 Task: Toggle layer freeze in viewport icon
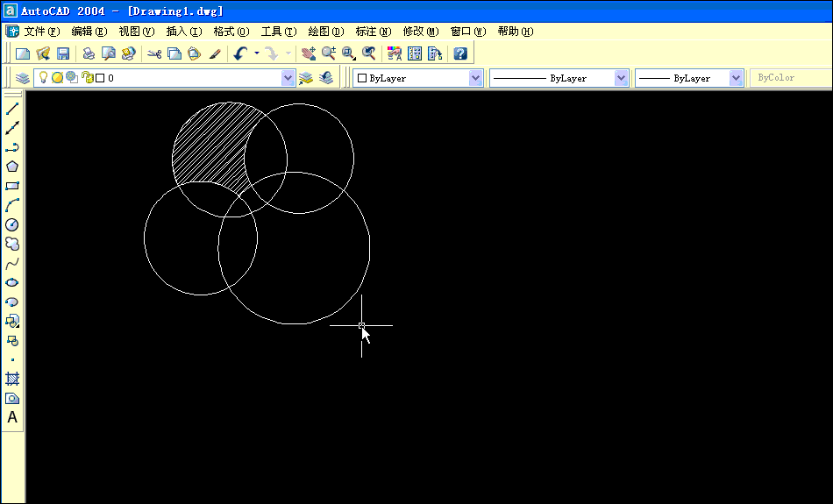[72, 77]
